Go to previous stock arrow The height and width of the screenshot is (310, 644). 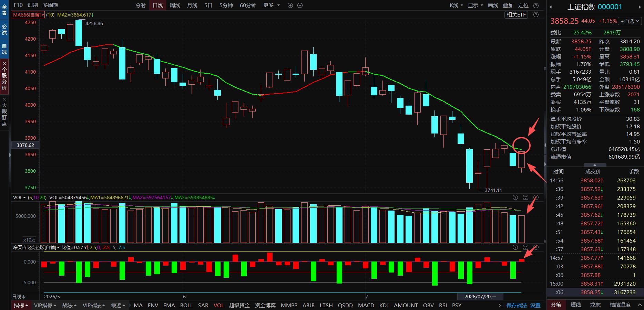coord(551,7)
